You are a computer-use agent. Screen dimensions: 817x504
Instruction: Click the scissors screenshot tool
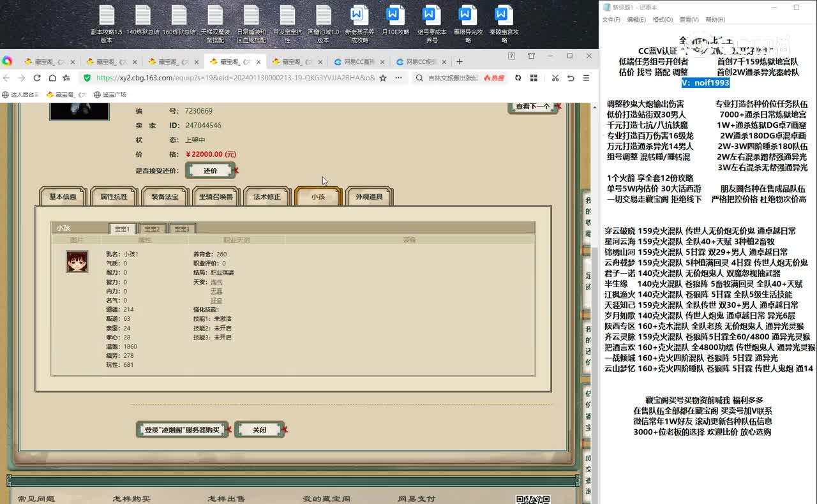tap(555, 78)
